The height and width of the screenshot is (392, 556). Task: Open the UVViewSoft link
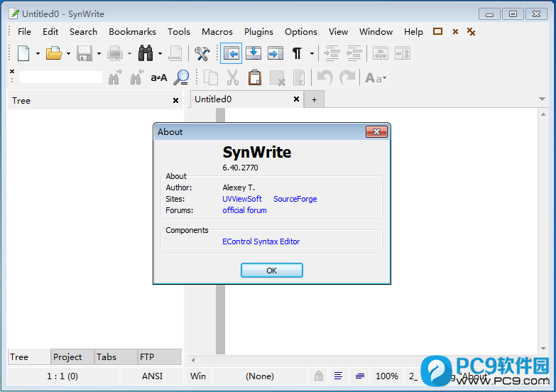coord(242,199)
